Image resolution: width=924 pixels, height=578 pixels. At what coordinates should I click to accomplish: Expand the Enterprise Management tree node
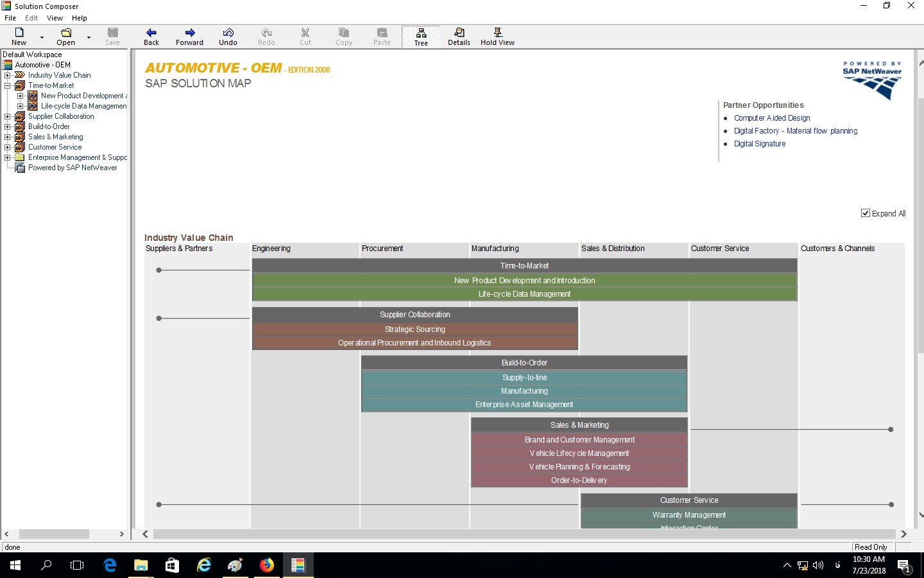click(8, 157)
